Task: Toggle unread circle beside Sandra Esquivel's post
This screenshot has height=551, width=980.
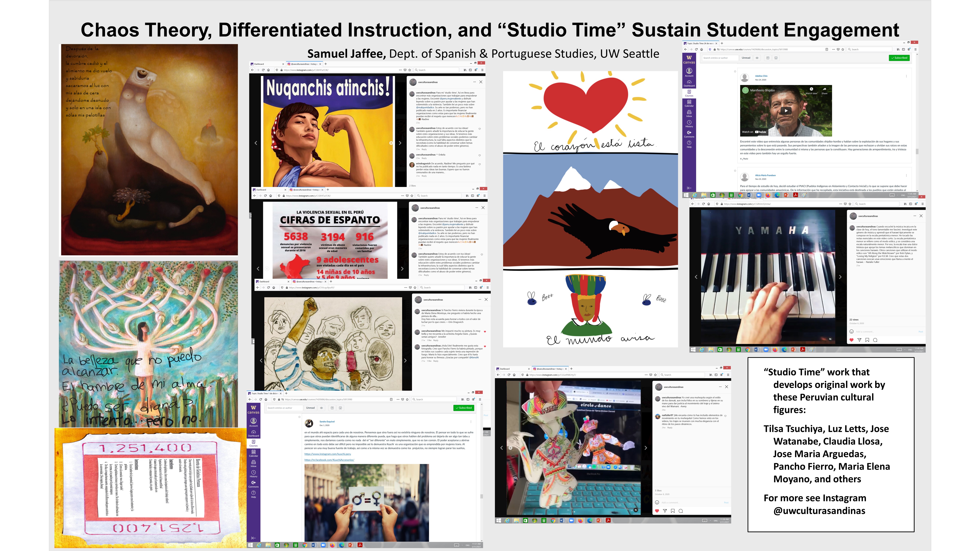Action: (x=299, y=417)
